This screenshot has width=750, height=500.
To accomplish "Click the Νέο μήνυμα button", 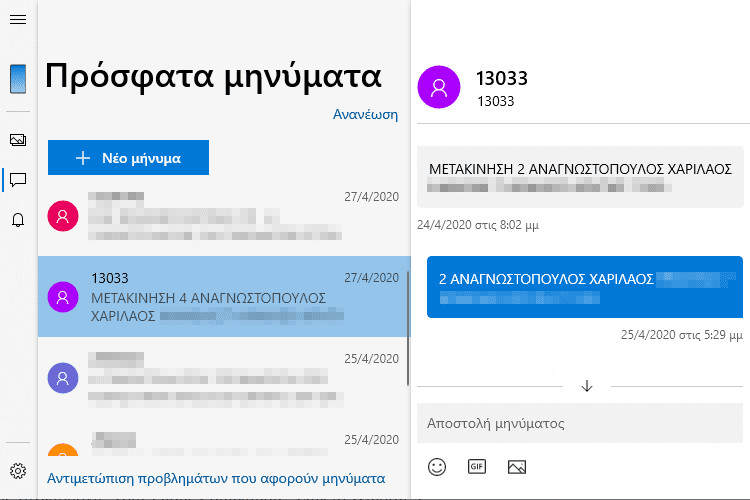I will coord(128,157).
